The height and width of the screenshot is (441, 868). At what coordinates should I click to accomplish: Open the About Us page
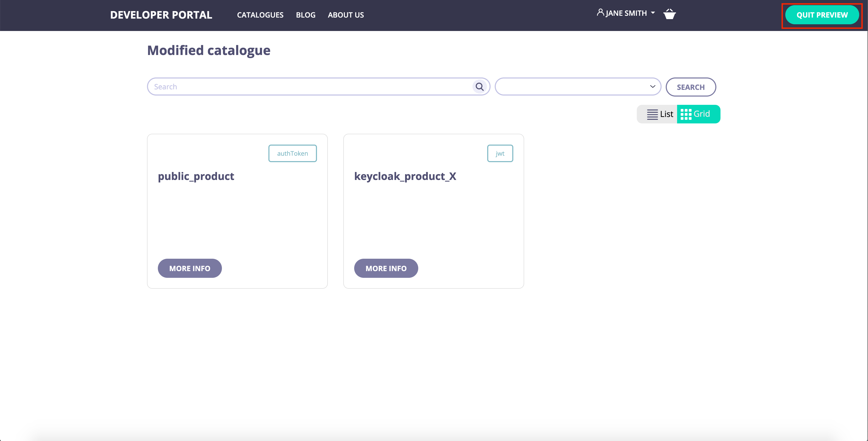click(346, 15)
